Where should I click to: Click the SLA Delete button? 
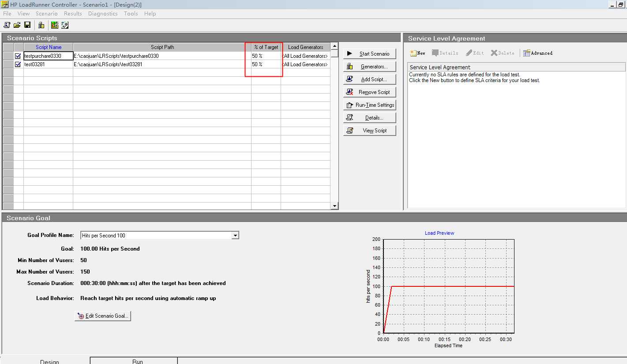pyautogui.click(x=503, y=53)
